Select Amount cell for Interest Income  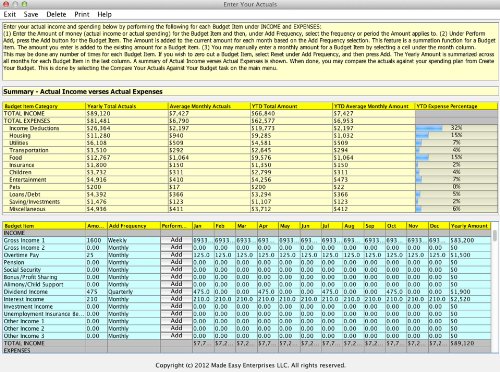(96, 299)
